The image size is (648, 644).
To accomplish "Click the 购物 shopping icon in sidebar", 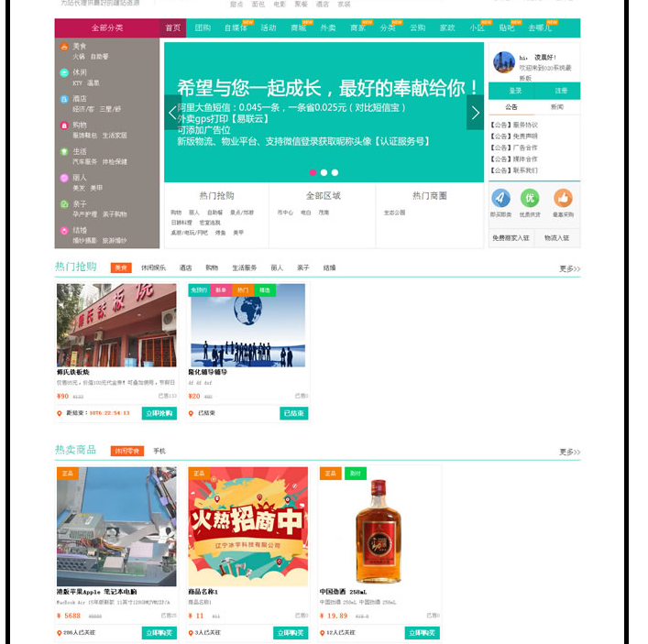I will [64, 125].
